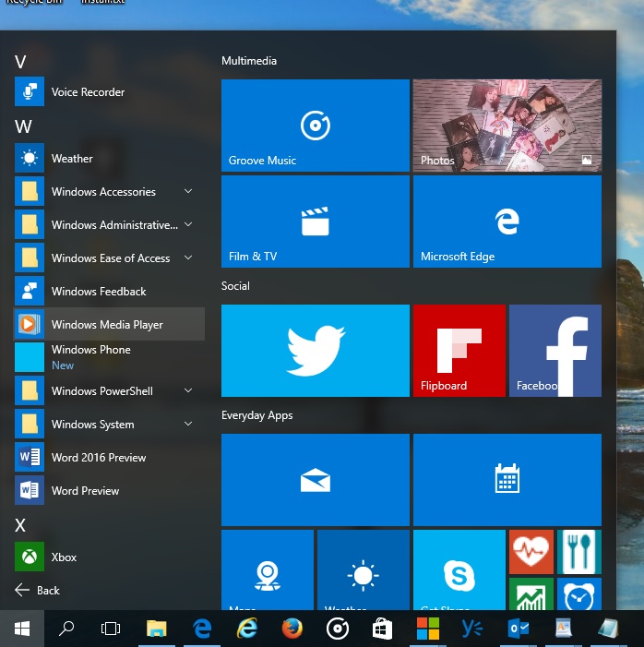Launch Firefox from the taskbar
Viewport: 644px width, 647px height.
(292, 629)
